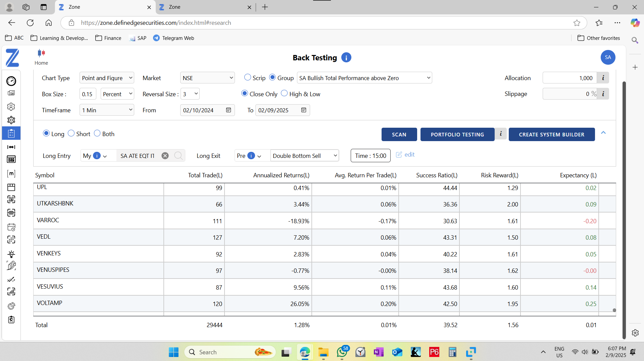Open the Double Bottom Sell dropdown

tap(305, 156)
